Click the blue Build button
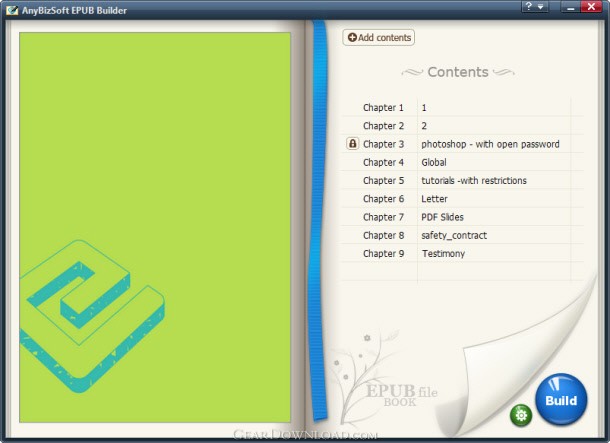Viewport: 610px width, 443px height. pos(561,399)
